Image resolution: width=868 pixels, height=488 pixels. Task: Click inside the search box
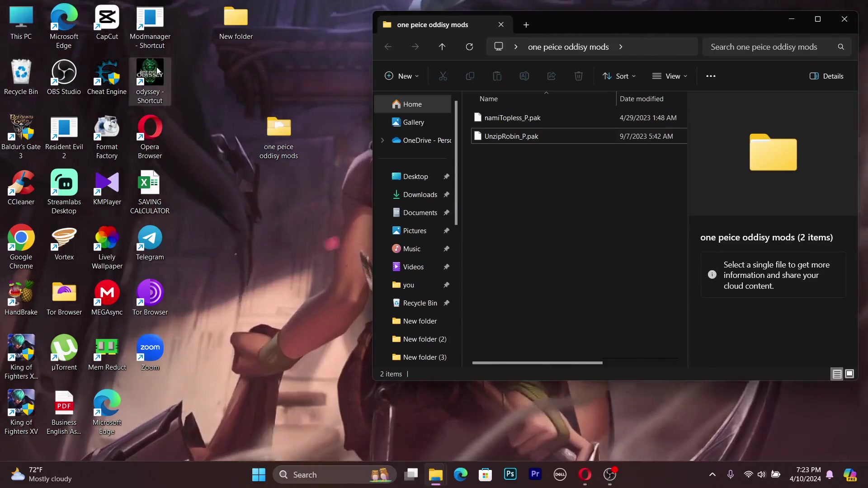point(769,47)
